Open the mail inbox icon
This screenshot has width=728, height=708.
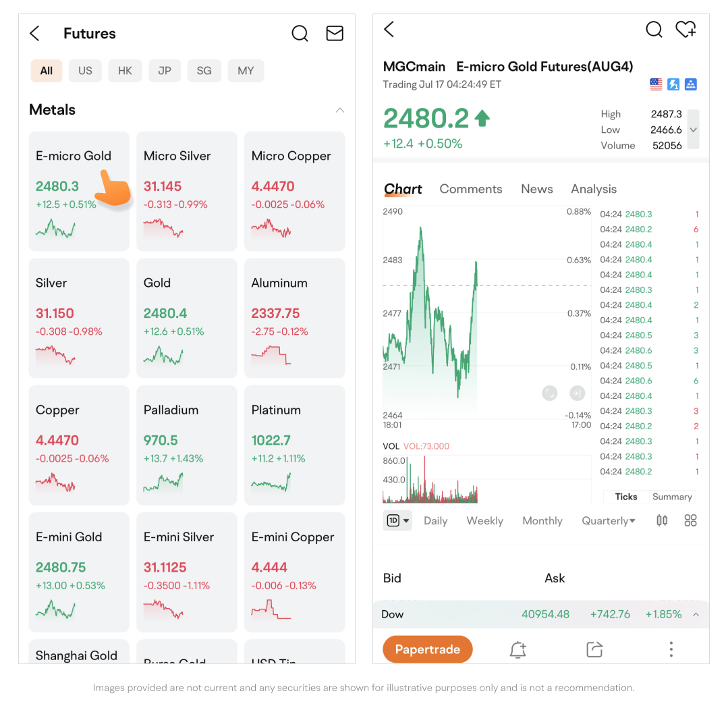coord(335,34)
